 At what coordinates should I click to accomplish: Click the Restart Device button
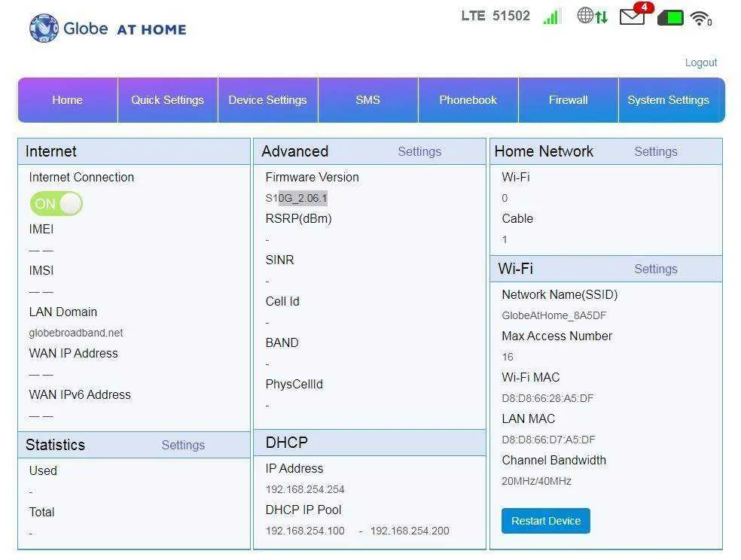(x=546, y=521)
